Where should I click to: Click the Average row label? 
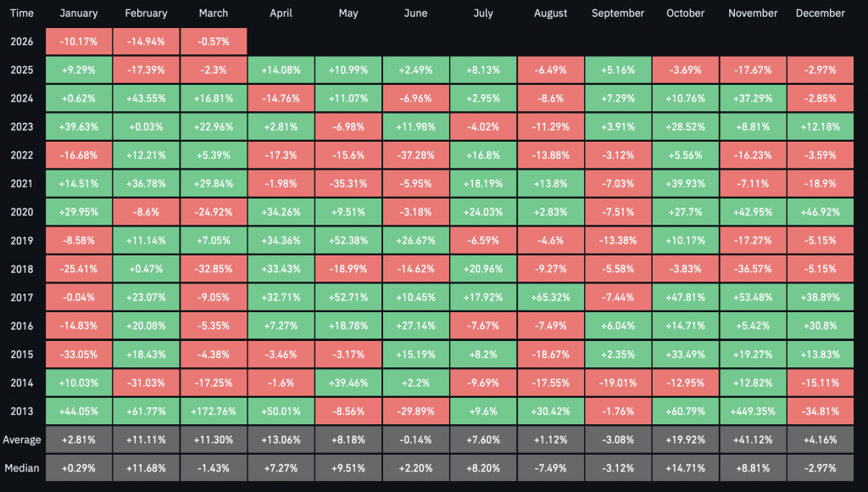click(21, 439)
